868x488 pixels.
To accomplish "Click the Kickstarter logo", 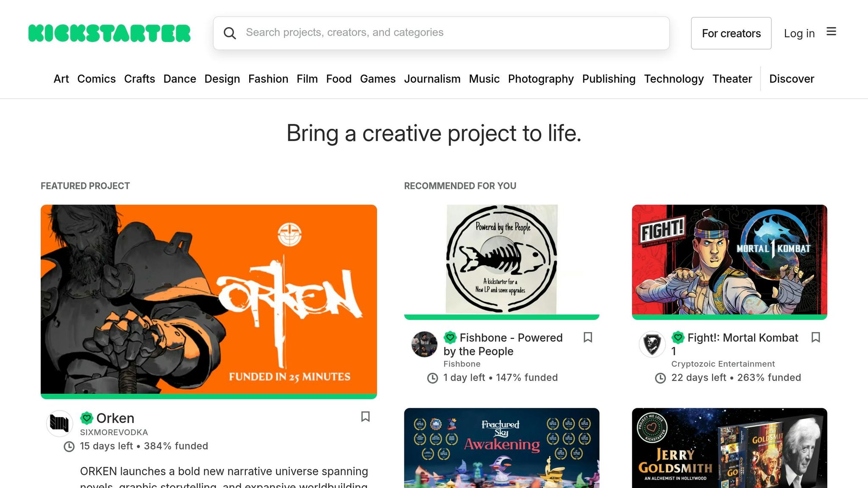I will [x=109, y=33].
